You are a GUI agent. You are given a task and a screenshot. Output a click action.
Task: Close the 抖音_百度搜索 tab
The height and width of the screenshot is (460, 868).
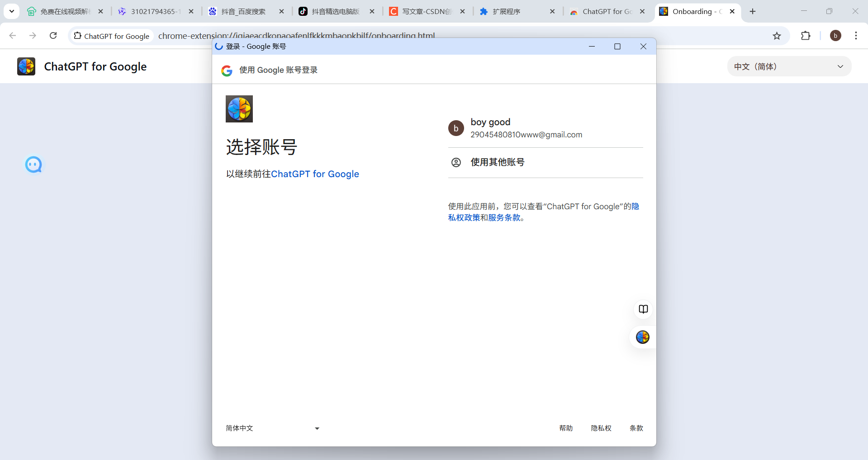(x=281, y=11)
